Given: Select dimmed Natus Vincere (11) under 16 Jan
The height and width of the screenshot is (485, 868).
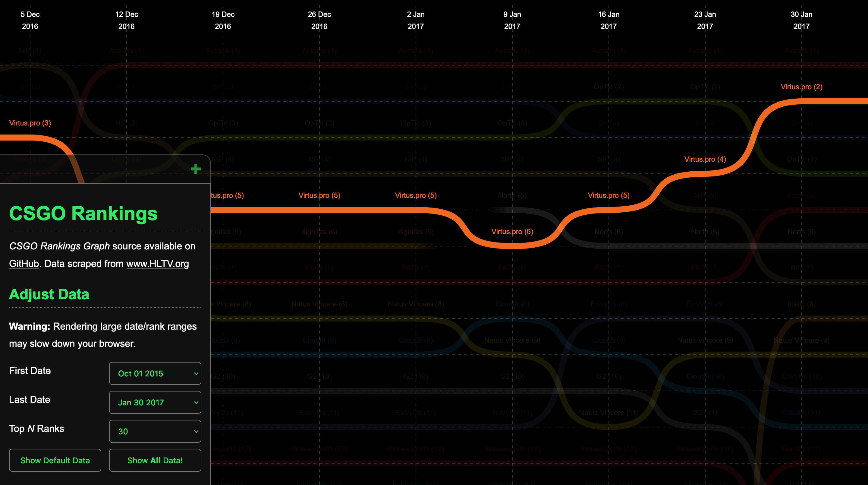Looking at the screenshot, I should [x=609, y=413].
